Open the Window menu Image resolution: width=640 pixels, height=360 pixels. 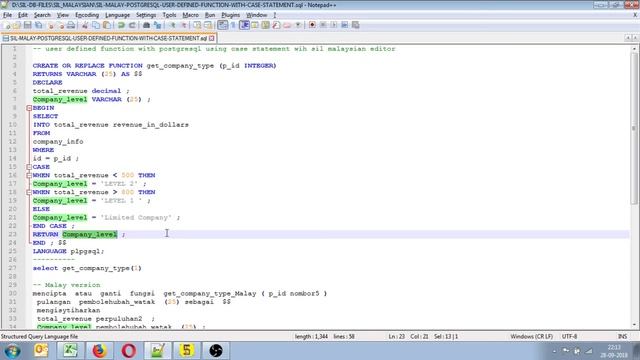[x=256, y=15]
